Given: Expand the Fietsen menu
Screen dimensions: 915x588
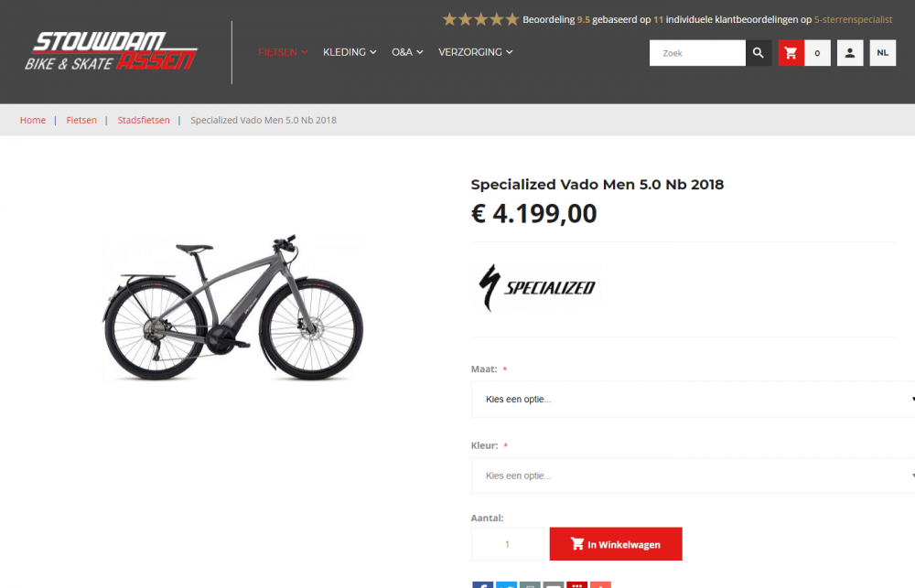Looking at the screenshot, I should [x=283, y=52].
